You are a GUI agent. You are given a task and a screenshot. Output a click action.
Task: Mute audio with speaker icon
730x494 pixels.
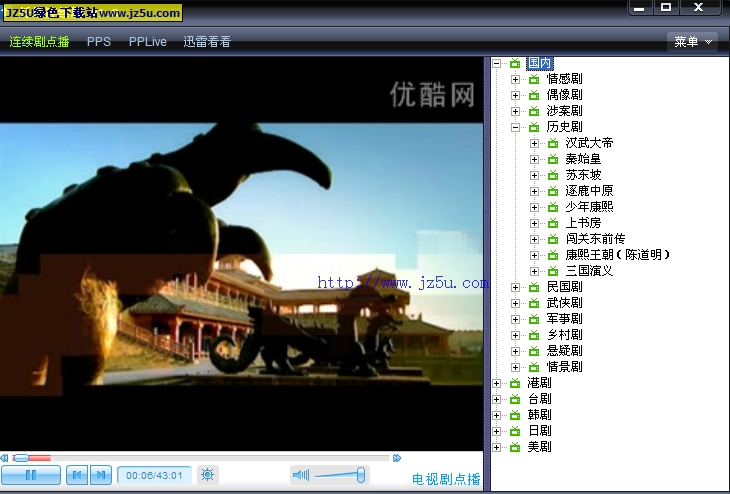click(x=301, y=475)
